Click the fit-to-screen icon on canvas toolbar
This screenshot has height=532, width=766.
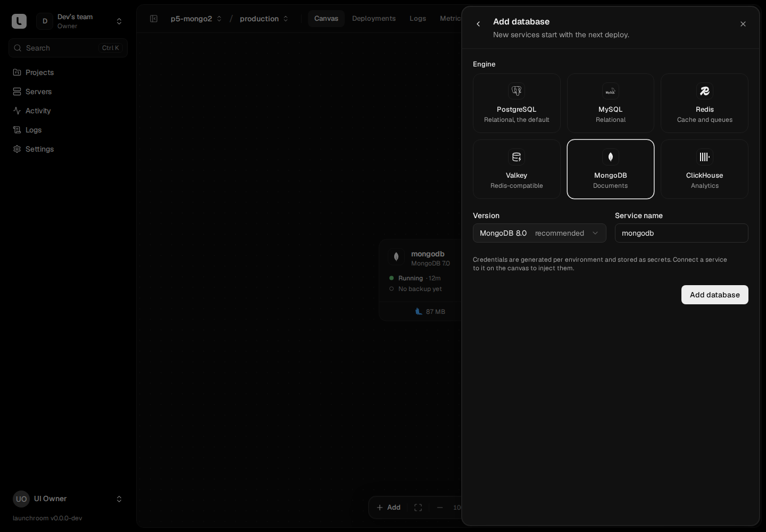pyautogui.click(x=418, y=508)
